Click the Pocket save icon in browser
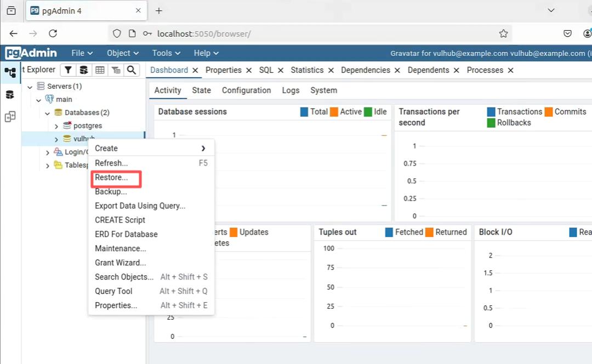This screenshot has width=592, height=364. click(567, 33)
